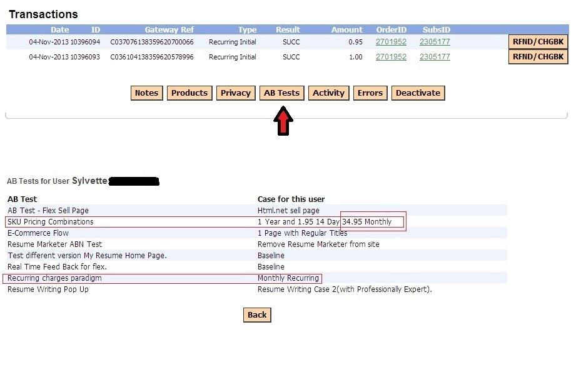Click the Back button
The image size is (581, 392).
point(256,314)
